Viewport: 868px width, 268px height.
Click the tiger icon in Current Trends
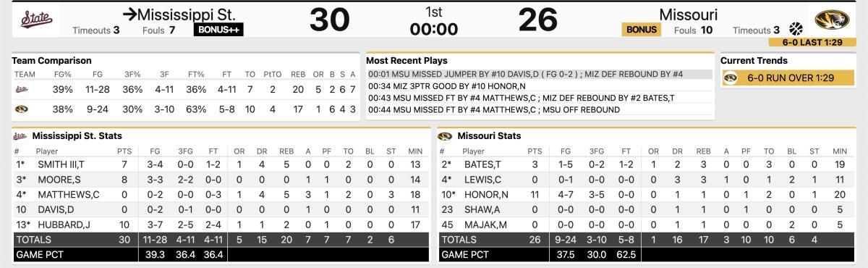731,78
